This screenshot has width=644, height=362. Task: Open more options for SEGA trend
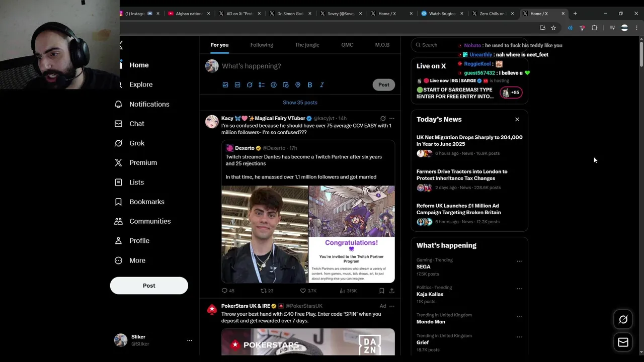click(x=519, y=261)
